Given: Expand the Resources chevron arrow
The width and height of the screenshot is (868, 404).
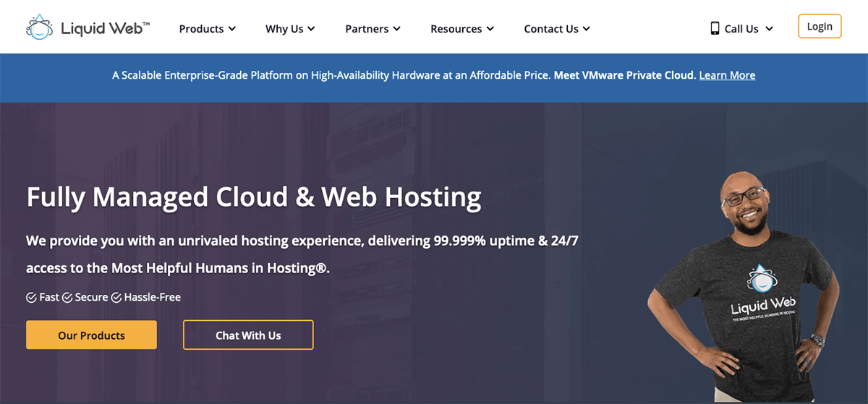Looking at the screenshot, I should click(x=490, y=29).
